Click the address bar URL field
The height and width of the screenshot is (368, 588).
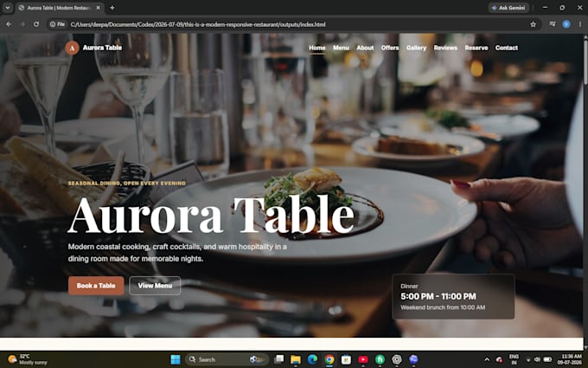tap(292, 24)
